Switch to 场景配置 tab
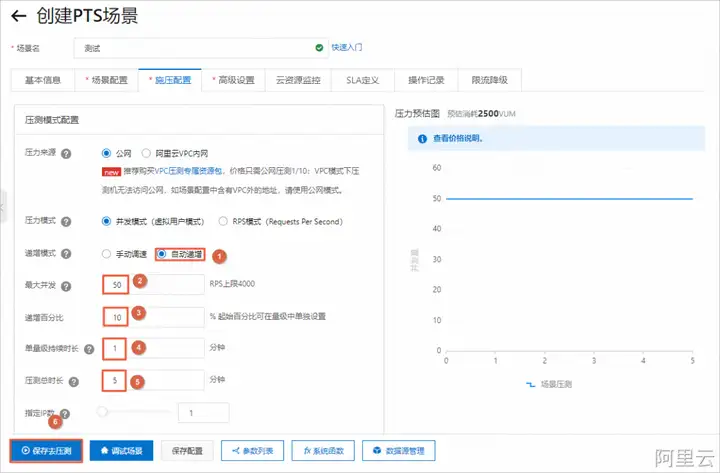Viewport: 720px width, 473px height. click(107, 80)
